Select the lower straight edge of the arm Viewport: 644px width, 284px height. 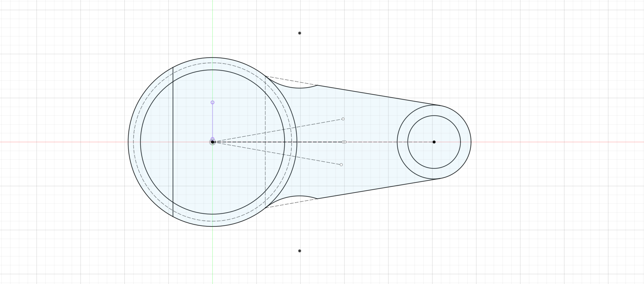[x=378, y=189]
